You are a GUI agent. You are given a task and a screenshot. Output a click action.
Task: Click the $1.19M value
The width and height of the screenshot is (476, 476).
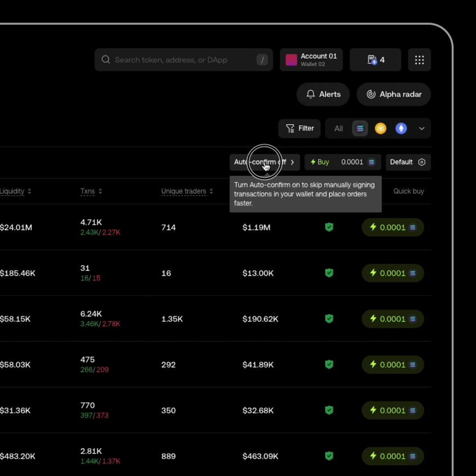click(x=257, y=227)
